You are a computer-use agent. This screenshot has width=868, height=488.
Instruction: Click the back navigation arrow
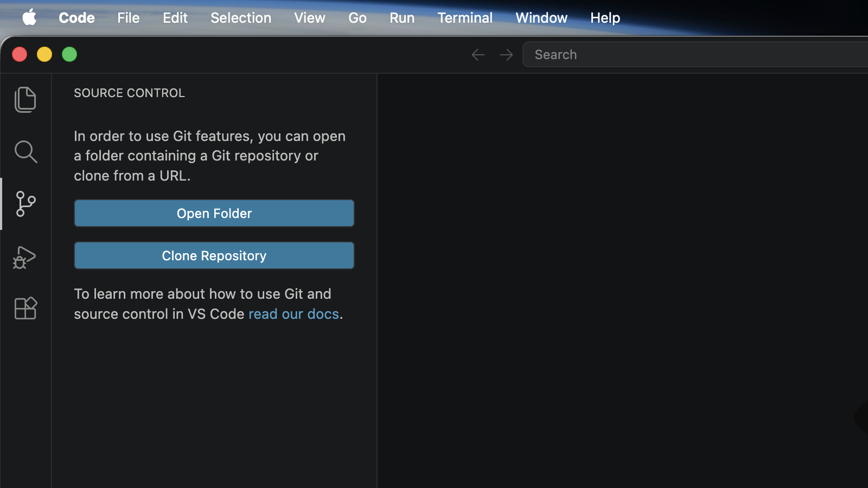pos(478,54)
